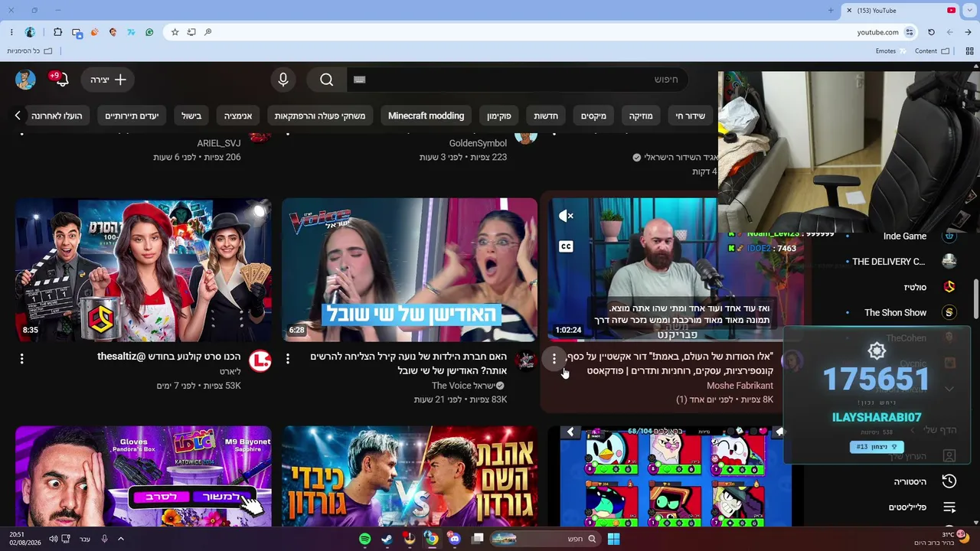This screenshot has width=980, height=551.
Task: Bookmark this page with the star icon
Action: [x=175, y=32]
